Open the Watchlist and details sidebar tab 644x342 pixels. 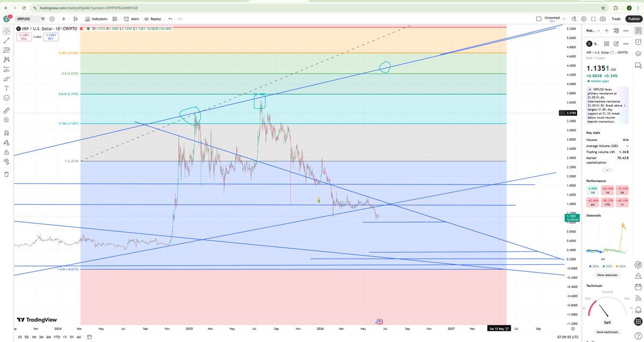pos(638,31)
